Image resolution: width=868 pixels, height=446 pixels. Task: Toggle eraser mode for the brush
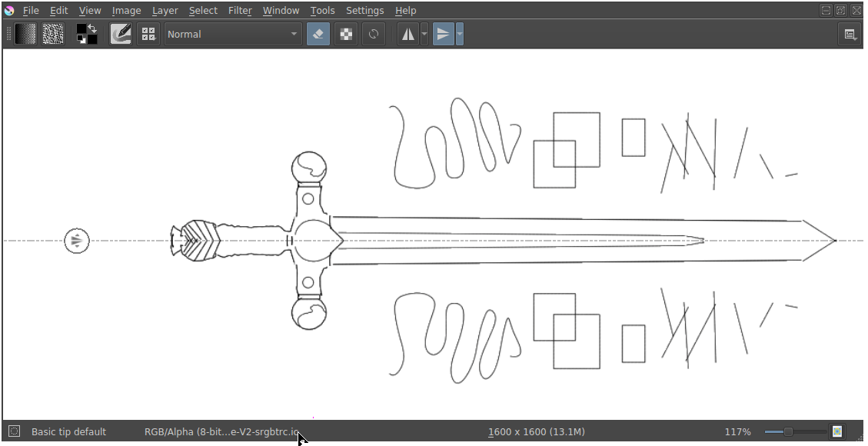[x=318, y=33]
